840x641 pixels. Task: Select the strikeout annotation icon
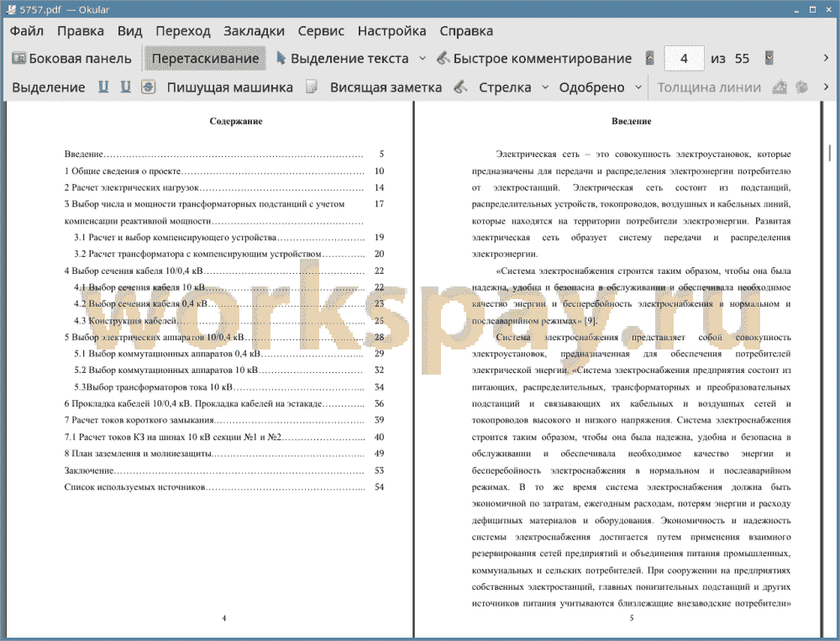coord(148,87)
